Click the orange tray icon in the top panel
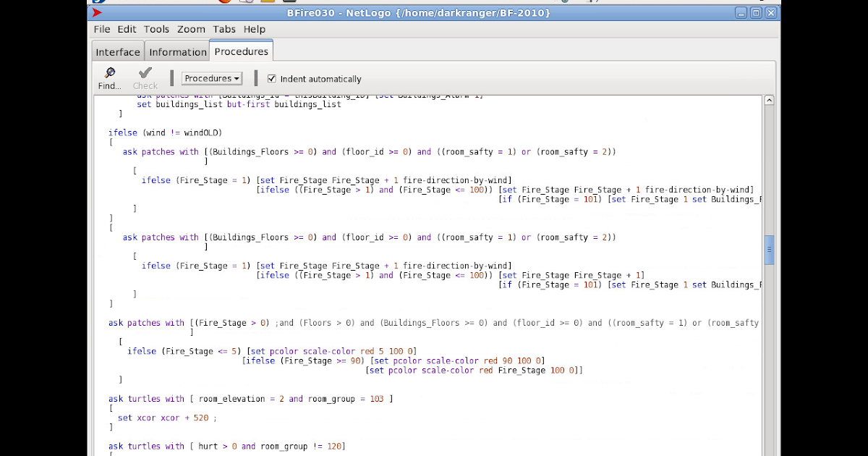 tap(267, 2)
